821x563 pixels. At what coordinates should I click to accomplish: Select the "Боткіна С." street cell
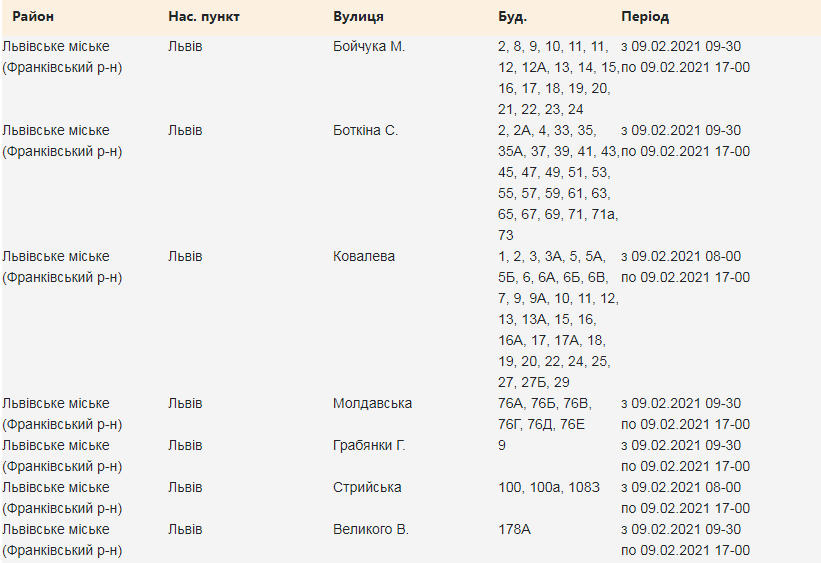coord(365,130)
